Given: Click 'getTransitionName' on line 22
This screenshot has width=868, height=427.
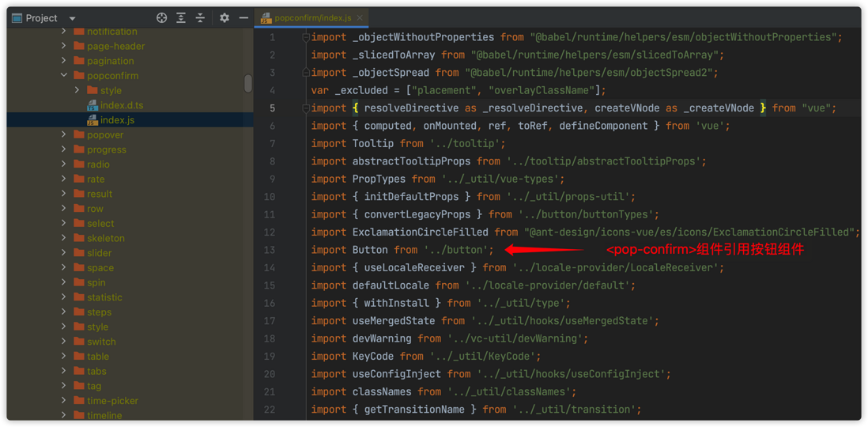Looking at the screenshot, I should 414,410.
